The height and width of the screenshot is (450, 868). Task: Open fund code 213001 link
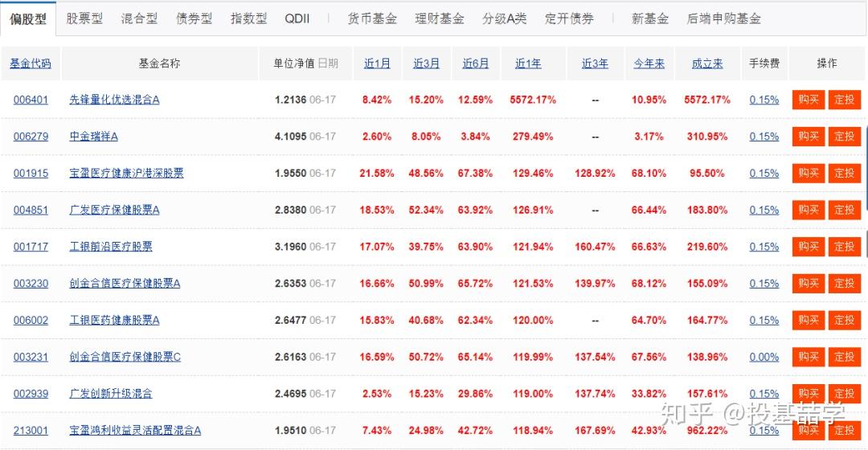coord(31,430)
